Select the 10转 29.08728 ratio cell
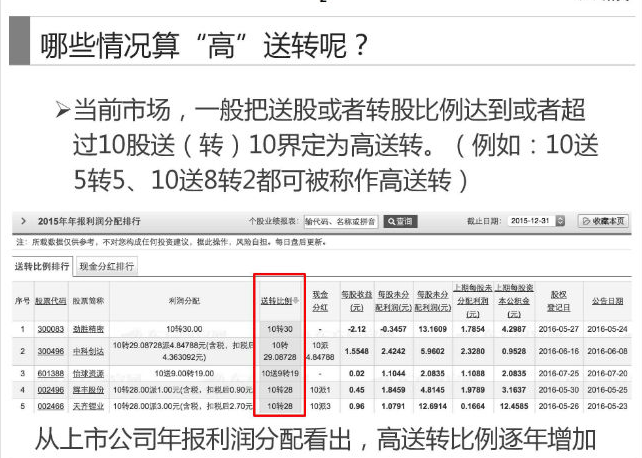Viewport: 642px width, 458px height. tap(280, 351)
